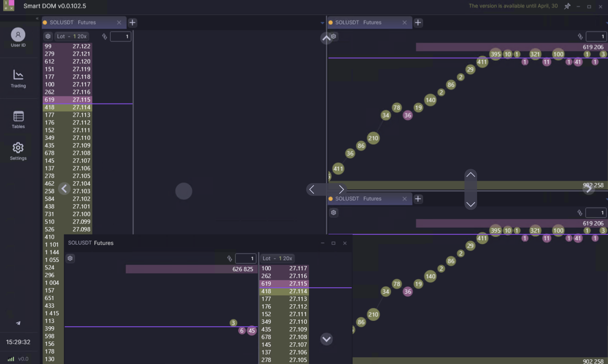Toggle the Lot - 1 20x selector in floating window
This screenshot has height=364, width=608.
pos(277,258)
